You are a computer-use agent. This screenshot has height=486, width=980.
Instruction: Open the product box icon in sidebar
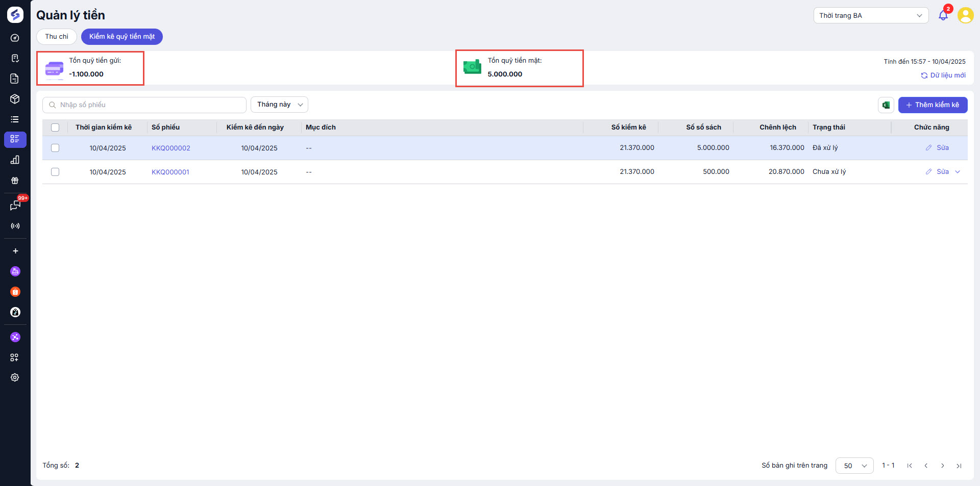15,99
